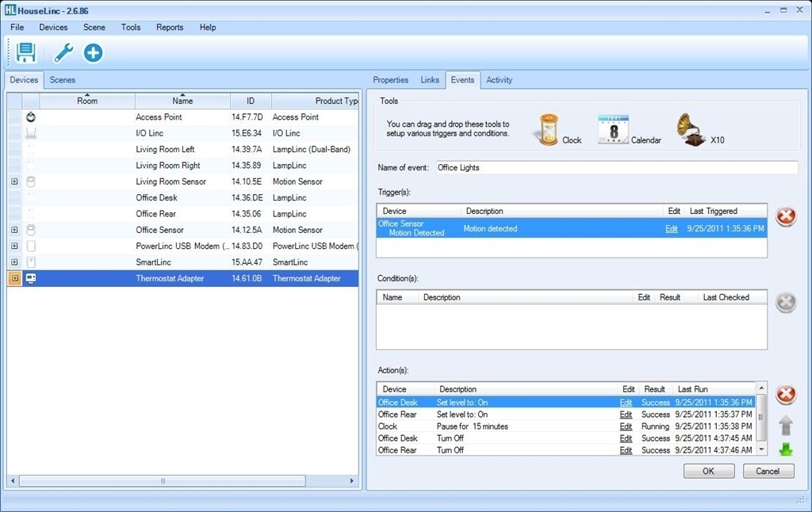Click the Events tab

pos(462,80)
